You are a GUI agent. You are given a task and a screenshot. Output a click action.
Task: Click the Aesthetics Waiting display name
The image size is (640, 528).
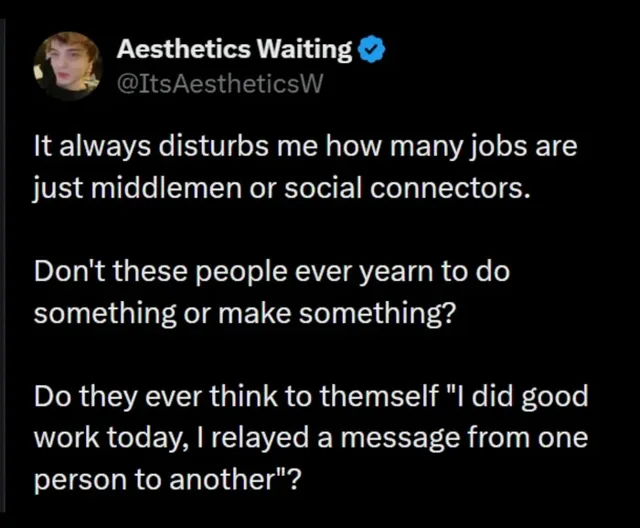(x=234, y=49)
